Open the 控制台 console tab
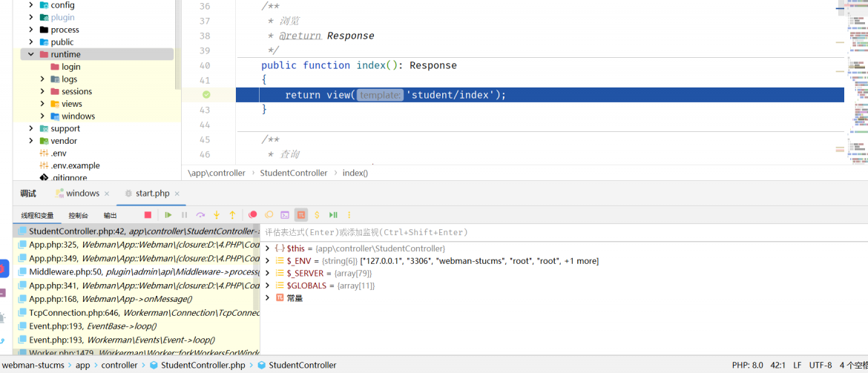The height and width of the screenshot is (373, 868). point(78,215)
